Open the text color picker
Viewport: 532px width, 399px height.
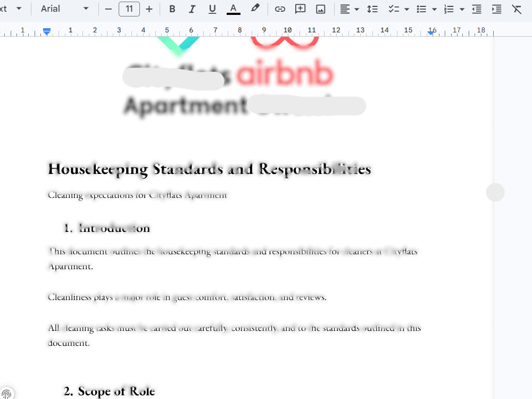[234, 9]
